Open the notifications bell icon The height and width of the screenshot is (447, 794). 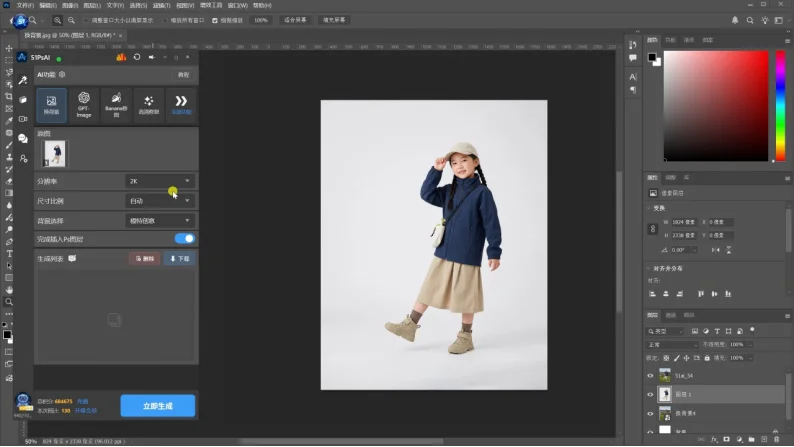click(x=735, y=20)
